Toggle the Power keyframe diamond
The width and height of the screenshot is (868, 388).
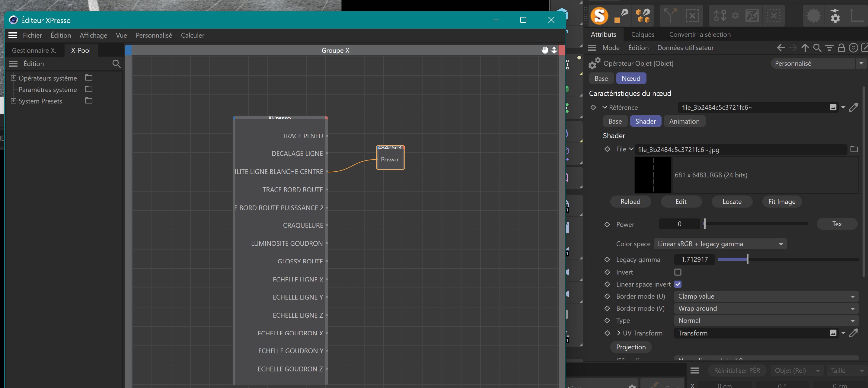coord(607,224)
